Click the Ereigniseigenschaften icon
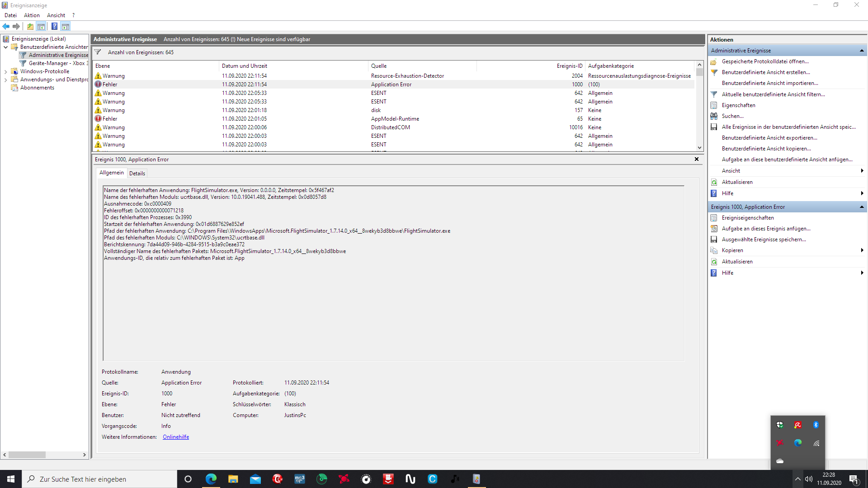The width and height of the screenshot is (868, 488). 714,218
